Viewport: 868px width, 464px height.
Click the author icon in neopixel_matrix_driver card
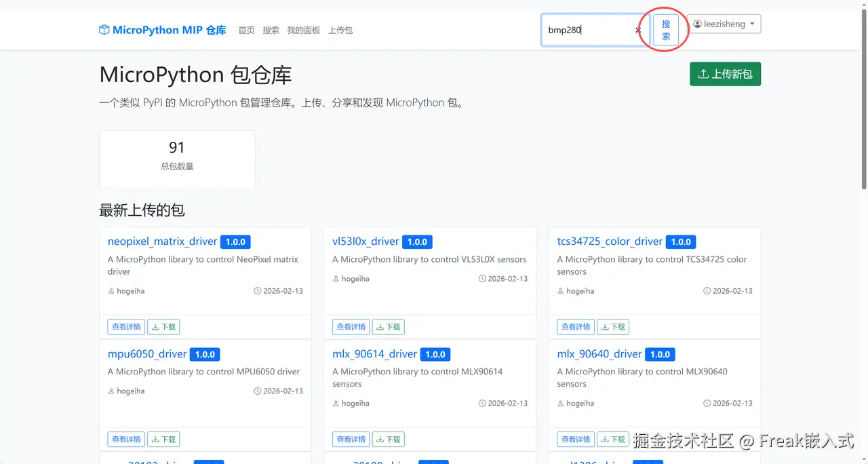pos(111,291)
